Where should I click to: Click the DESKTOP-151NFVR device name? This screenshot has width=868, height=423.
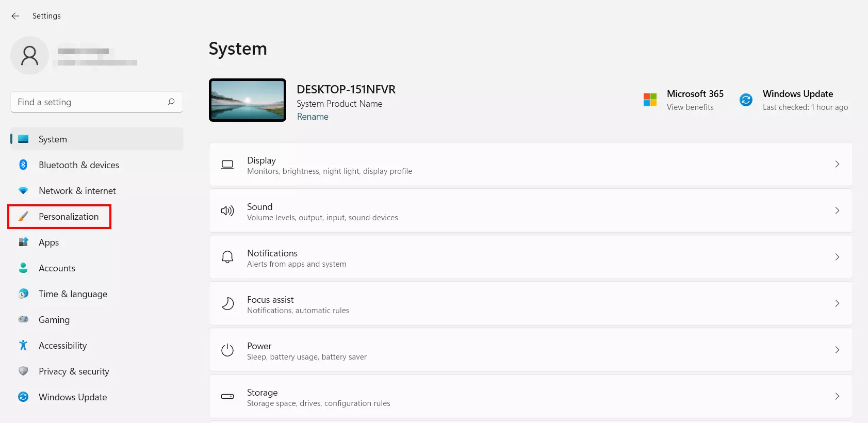coord(346,89)
